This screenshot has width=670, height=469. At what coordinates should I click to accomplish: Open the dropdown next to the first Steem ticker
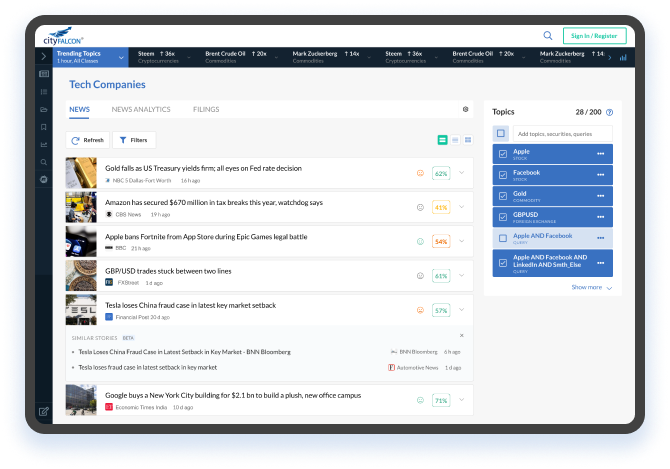pos(189,57)
